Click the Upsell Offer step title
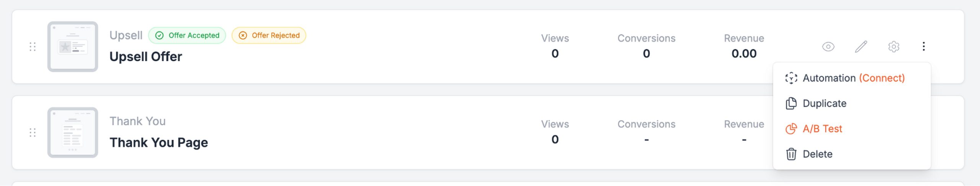Screen dimensions: 980x186 click(x=145, y=57)
